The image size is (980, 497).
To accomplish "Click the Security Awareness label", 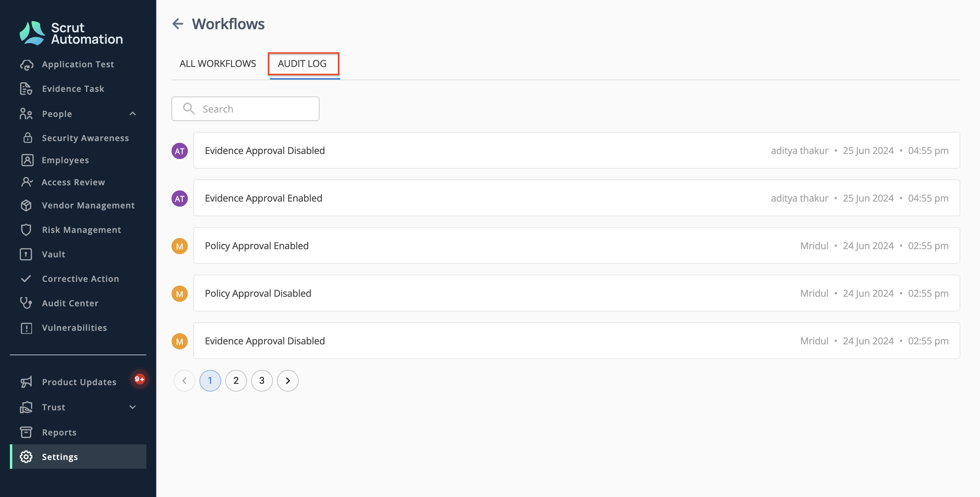I will (85, 138).
